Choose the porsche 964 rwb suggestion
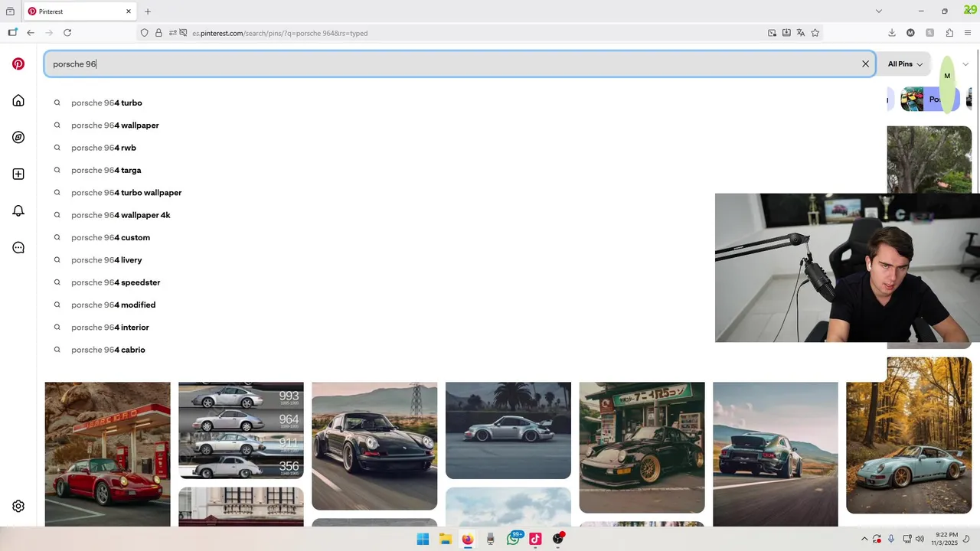 coord(103,148)
